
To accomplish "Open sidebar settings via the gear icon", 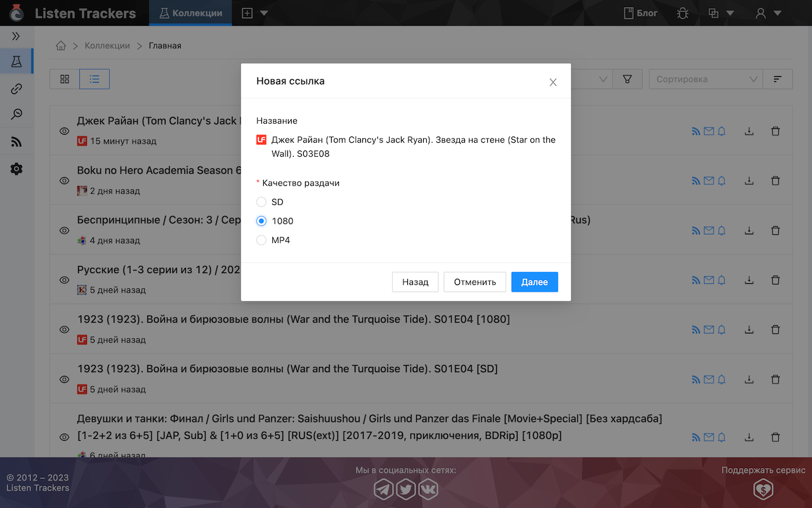I will coord(17,168).
